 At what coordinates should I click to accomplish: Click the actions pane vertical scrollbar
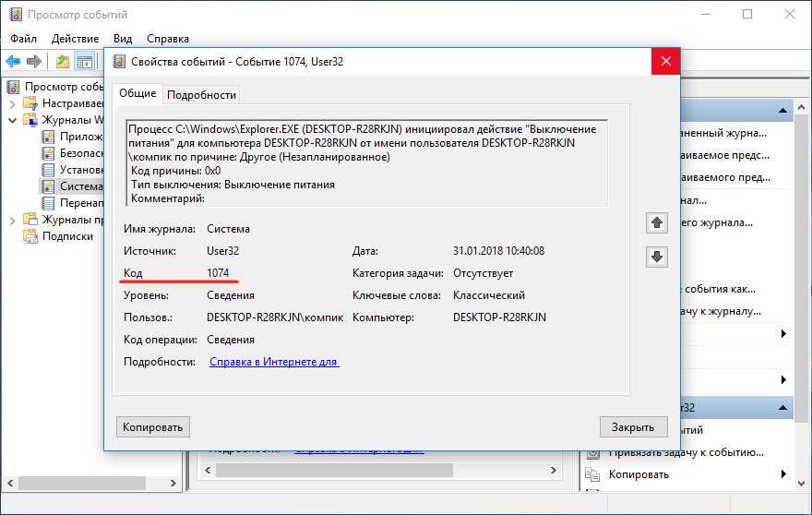click(802, 277)
